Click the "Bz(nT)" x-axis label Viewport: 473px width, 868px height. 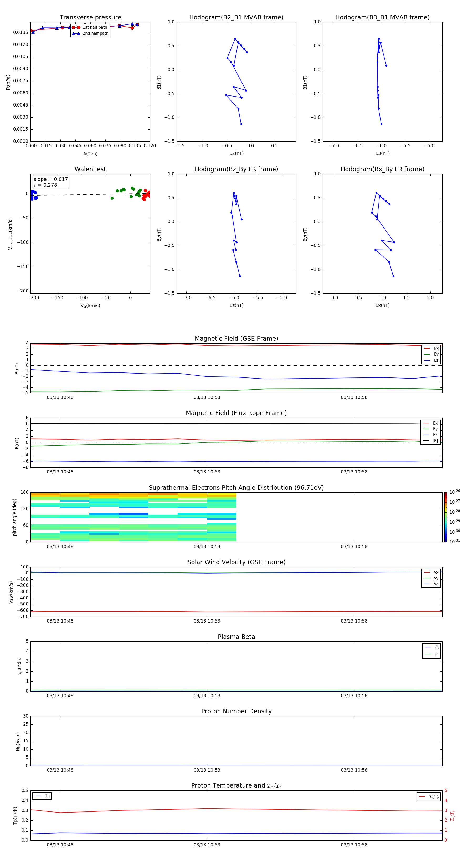point(236,305)
